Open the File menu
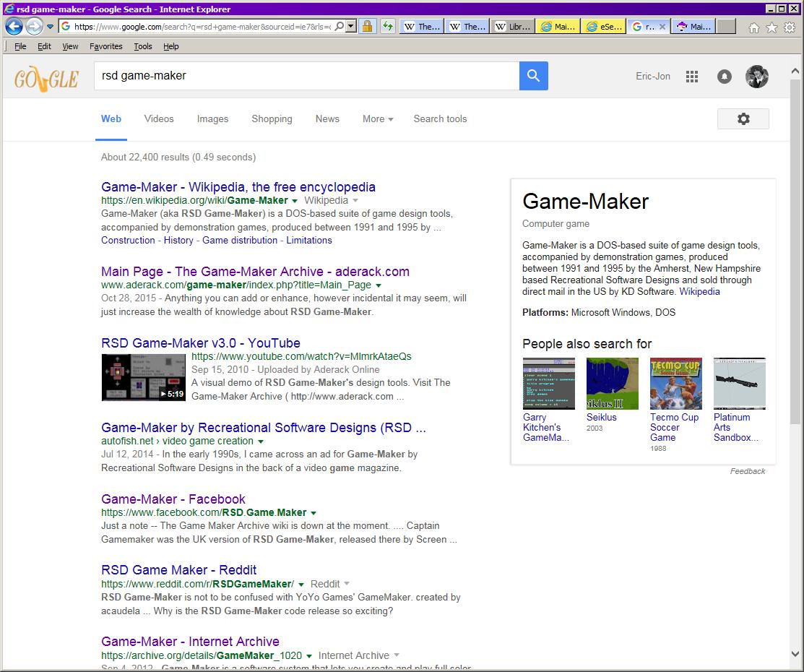Viewport: 804px width, 672px height. pyautogui.click(x=20, y=46)
